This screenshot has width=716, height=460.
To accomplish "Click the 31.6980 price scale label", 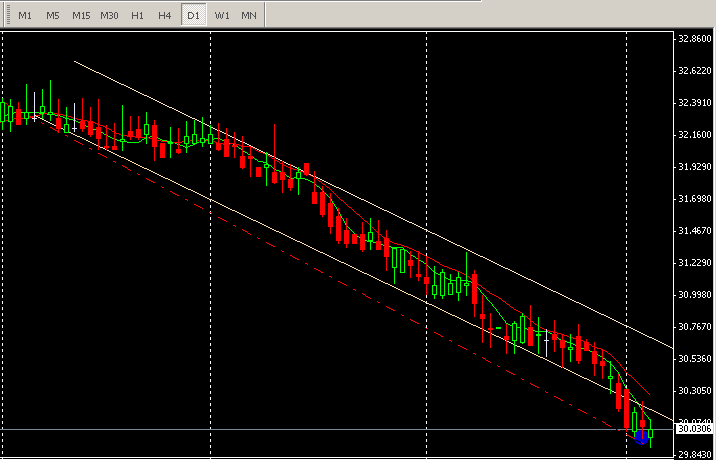I will (x=695, y=199).
